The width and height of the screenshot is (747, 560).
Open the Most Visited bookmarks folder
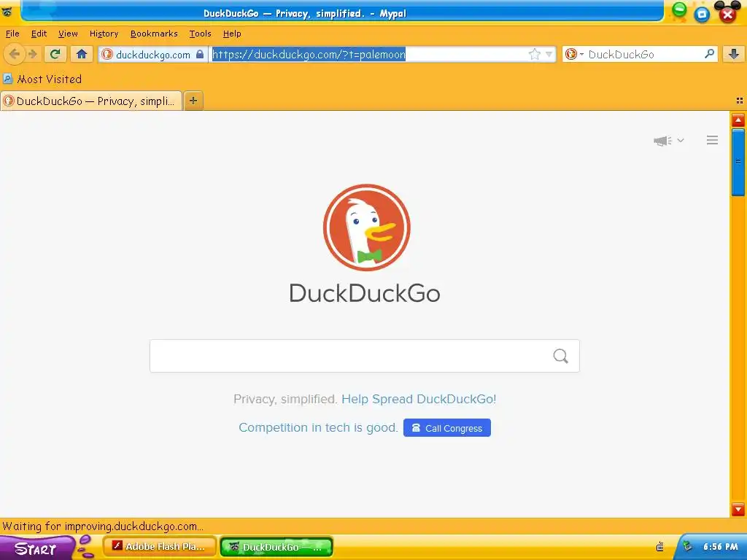pos(42,79)
